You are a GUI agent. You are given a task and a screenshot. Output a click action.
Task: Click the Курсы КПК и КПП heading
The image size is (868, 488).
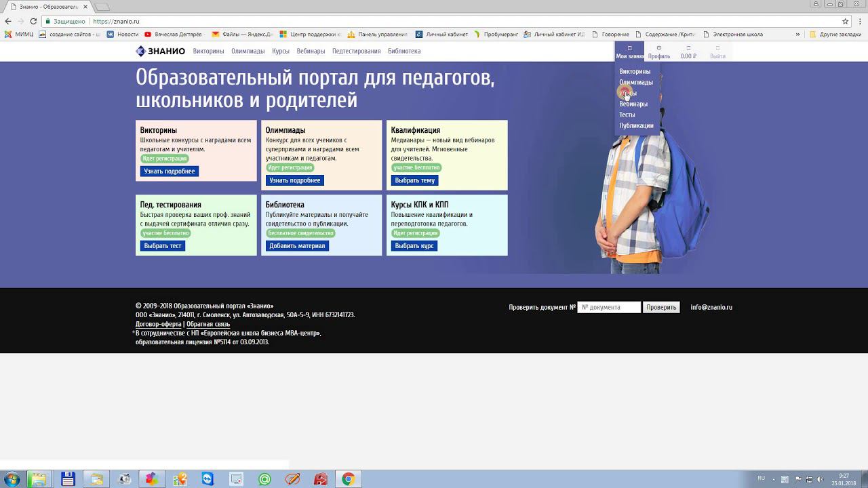click(x=420, y=205)
